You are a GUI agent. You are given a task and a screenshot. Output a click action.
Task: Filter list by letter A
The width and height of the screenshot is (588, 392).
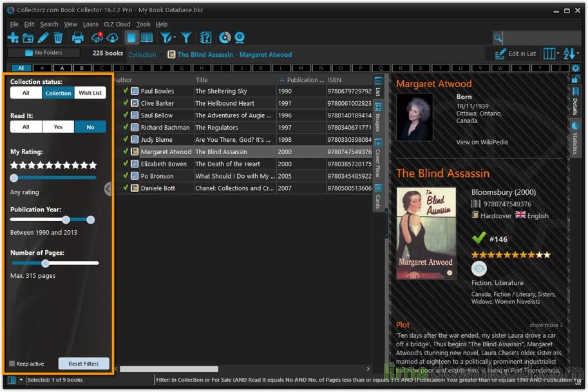coord(62,68)
